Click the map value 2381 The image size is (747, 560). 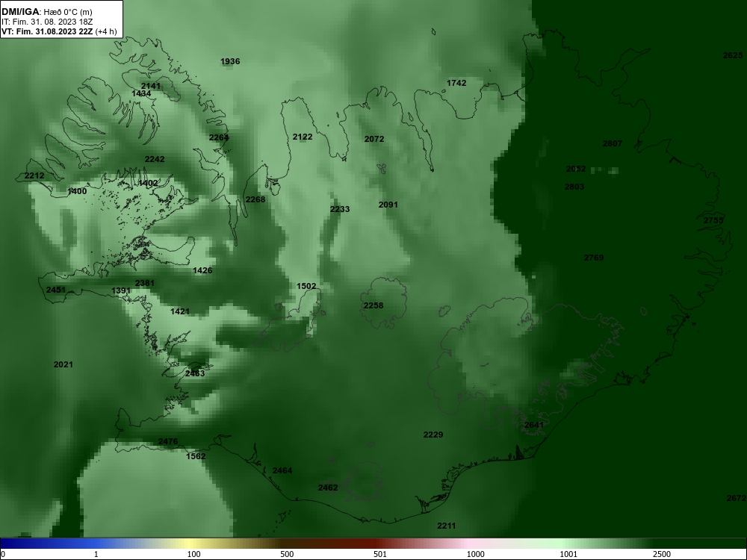coord(145,283)
